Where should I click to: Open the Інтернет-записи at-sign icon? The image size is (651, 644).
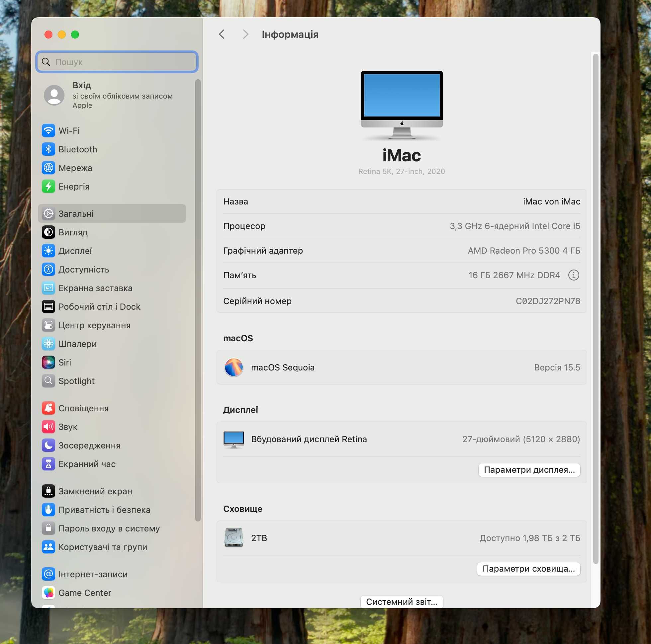point(48,574)
